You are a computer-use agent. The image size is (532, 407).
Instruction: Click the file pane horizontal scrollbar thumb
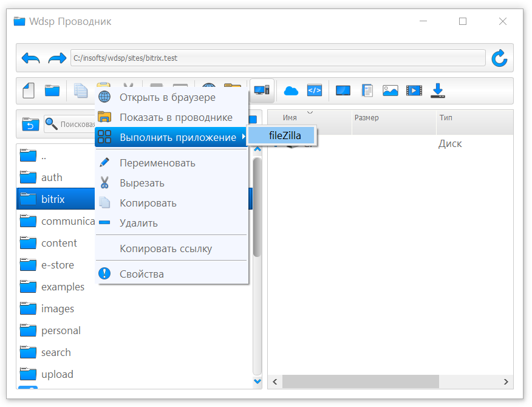click(361, 381)
